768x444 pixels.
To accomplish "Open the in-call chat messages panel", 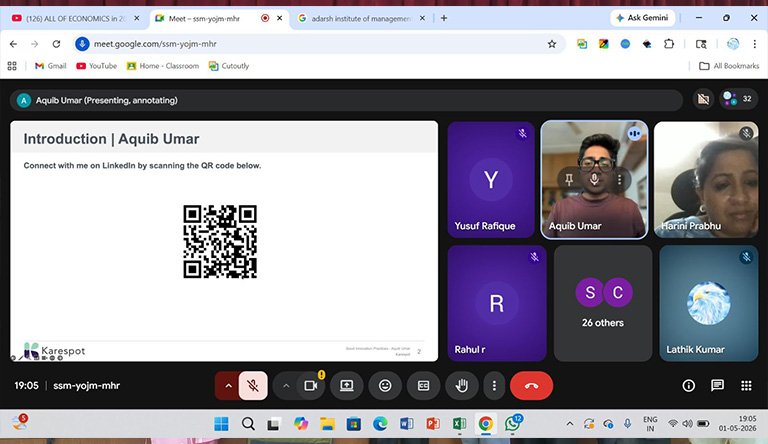I will pos(718,386).
